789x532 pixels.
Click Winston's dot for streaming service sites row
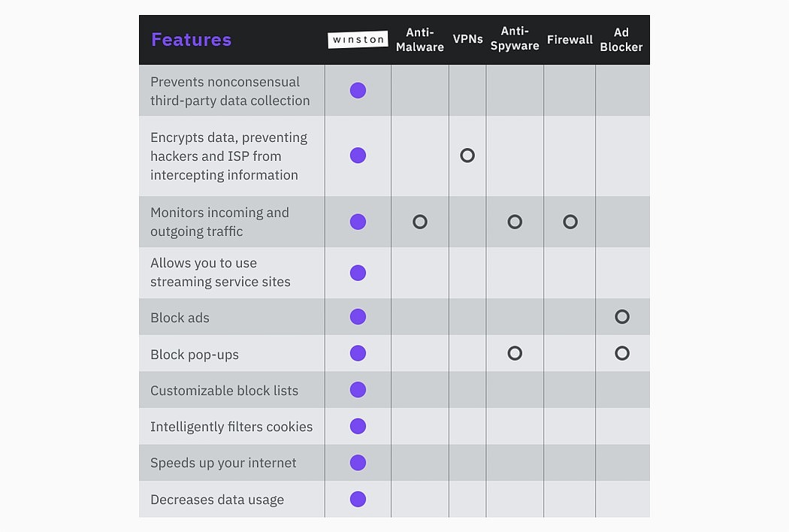coord(358,273)
